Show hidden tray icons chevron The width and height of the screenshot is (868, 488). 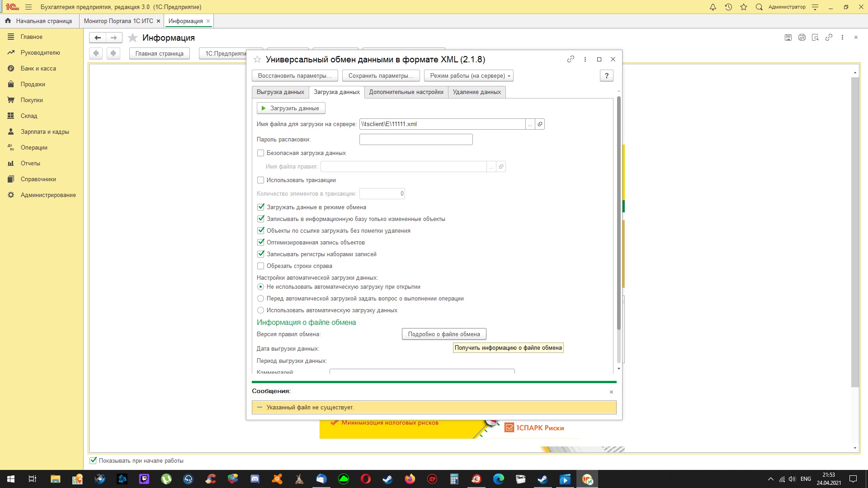tap(771, 479)
